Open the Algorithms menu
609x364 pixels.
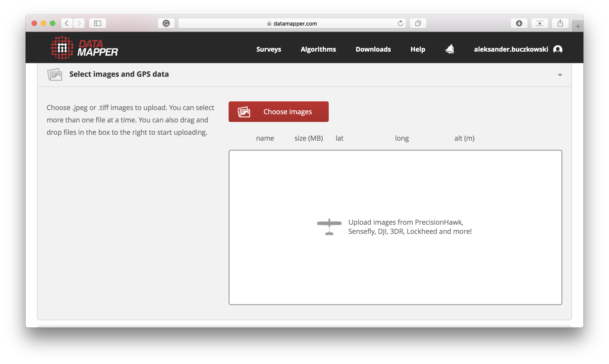pyautogui.click(x=318, y=49)
